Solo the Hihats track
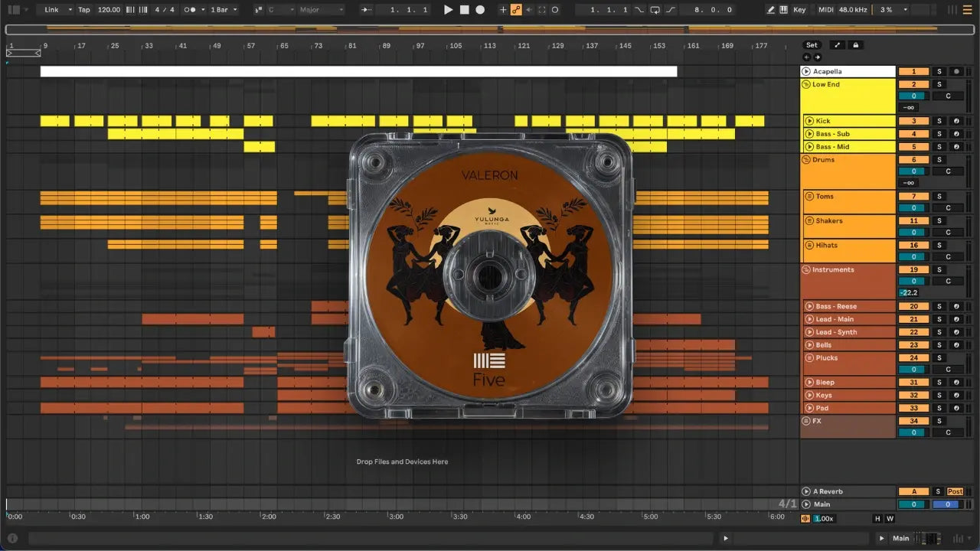The image size is (980, 551). click(939, 246)
